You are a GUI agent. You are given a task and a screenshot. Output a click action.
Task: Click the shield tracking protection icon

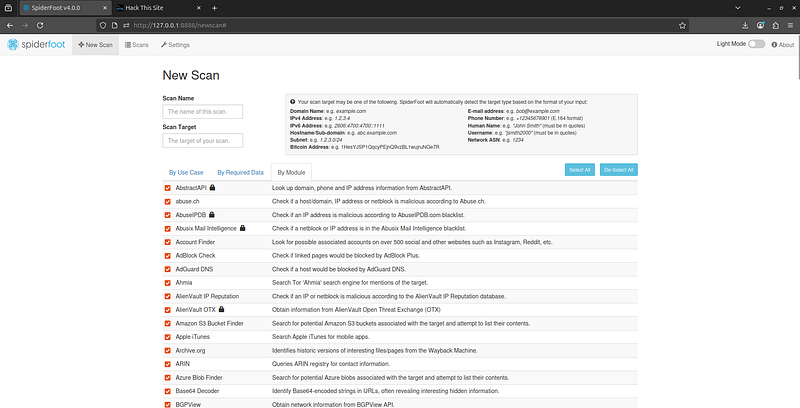pos(103,25)
